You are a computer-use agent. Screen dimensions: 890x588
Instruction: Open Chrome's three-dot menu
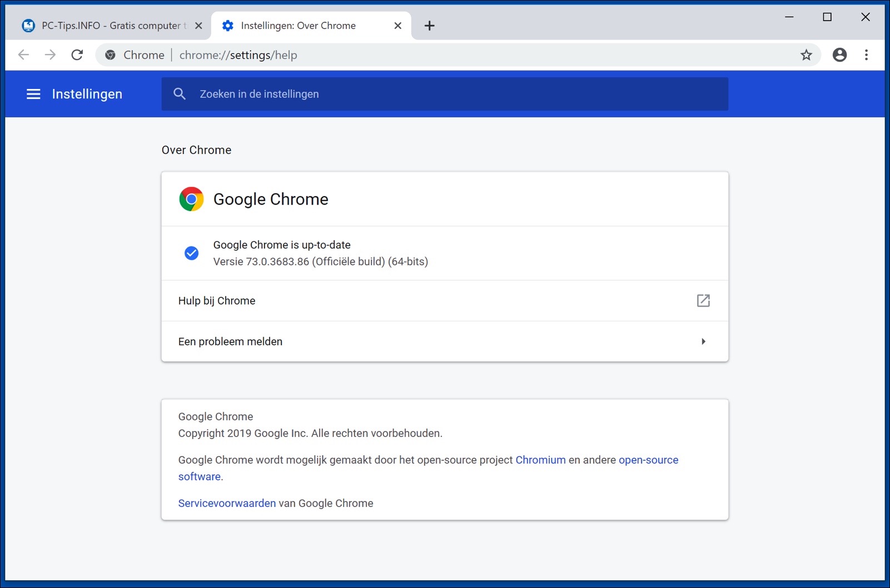pos(866,54)
